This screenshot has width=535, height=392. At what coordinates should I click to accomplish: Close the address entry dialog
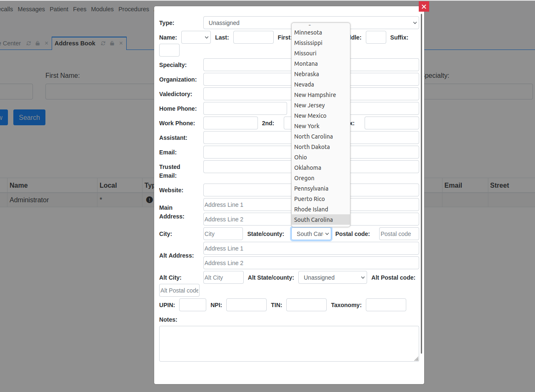[x=423, y=6]
